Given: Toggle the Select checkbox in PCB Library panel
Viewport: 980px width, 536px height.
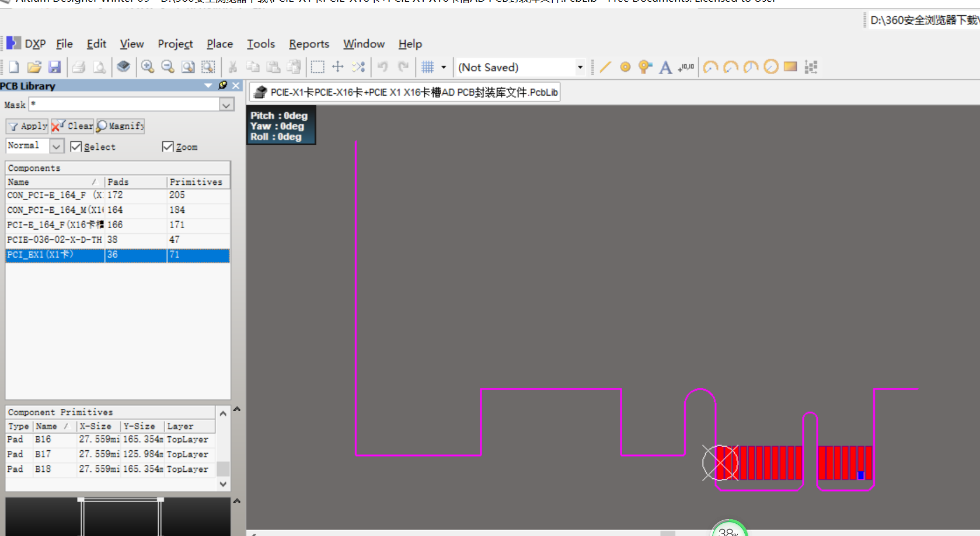Looking at the screenshot, I should pyautogui.click(x=76, y=146).
